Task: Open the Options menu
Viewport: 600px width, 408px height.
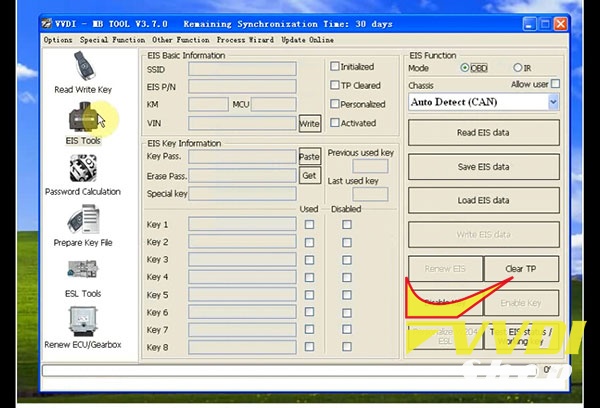Action: coord(58,40)
